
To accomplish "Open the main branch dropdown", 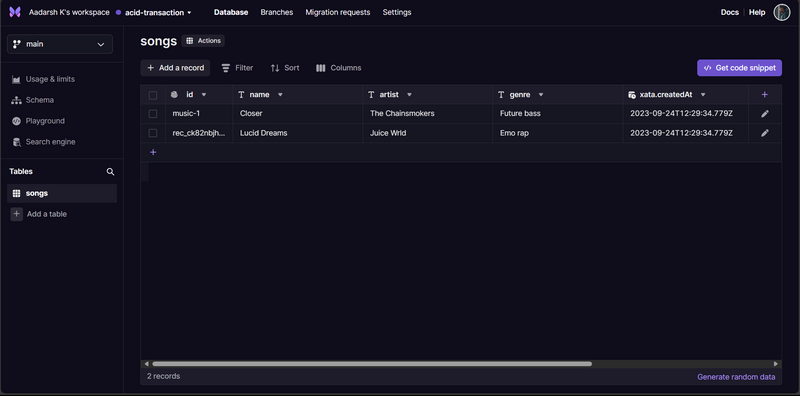I will [60, 44].
